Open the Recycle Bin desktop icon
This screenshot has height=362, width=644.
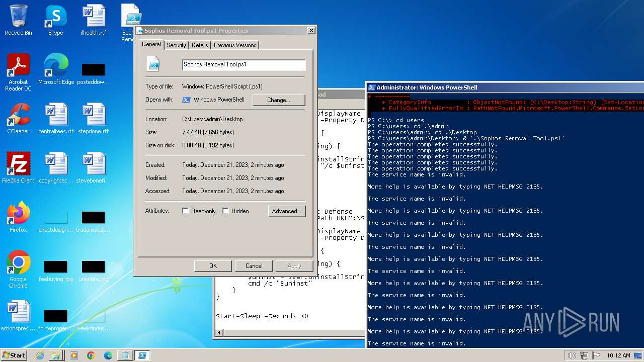click(x=18, y=20)
